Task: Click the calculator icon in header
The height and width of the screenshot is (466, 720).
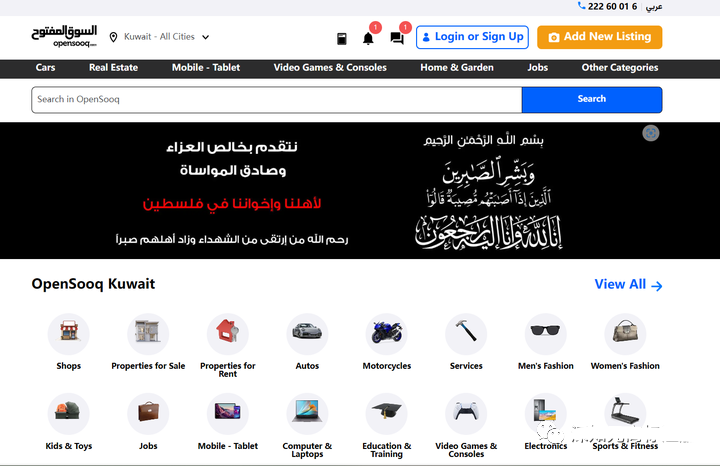Action: [x=342, y=39]
